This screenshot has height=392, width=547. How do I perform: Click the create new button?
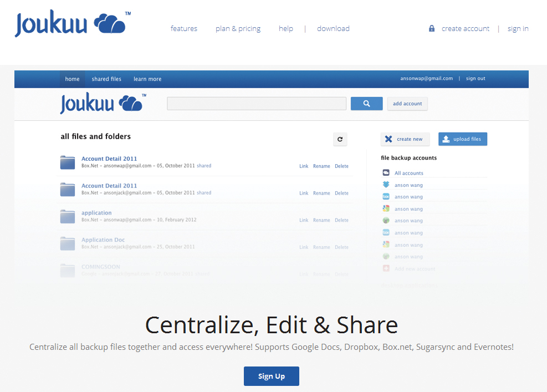tap(405, 139)
